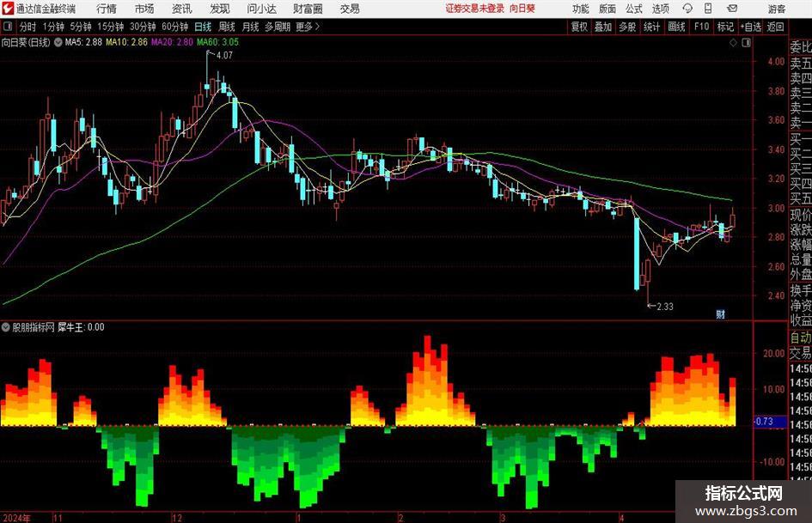The image size is (812, 523).
Task: Click the MA60: 3.05 indicator value
Action: (x=217, y=42)
